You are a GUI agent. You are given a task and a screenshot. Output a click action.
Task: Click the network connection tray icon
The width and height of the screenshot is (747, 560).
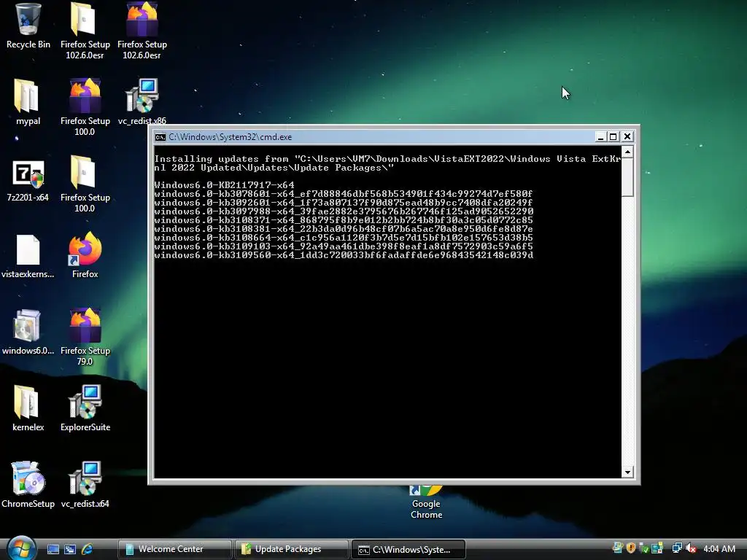pos(676,548)
